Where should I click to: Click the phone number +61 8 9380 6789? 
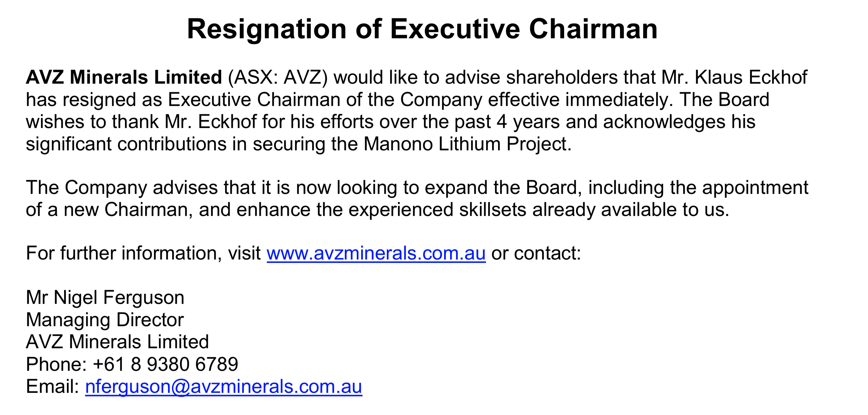[x=165, y=364]
